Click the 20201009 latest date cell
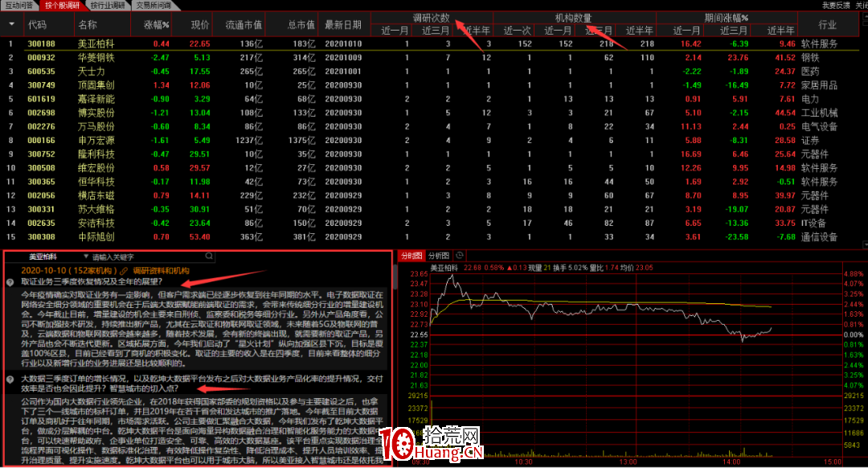 [x=343, y=58]
